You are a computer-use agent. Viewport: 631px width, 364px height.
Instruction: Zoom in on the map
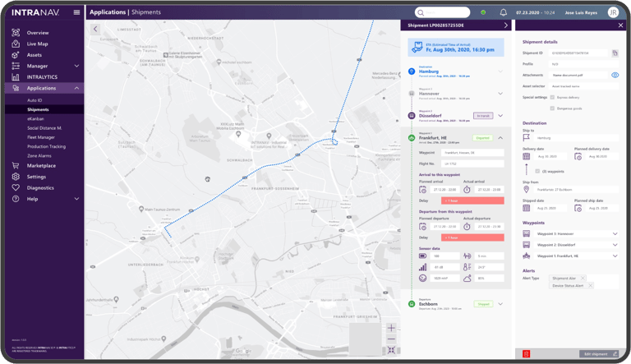(x=391, y=328)
